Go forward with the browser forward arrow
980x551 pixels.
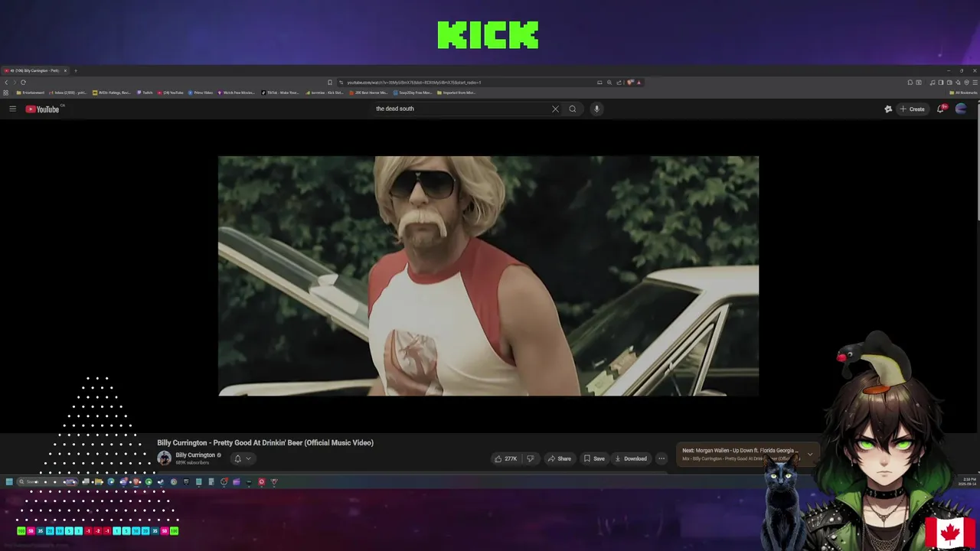15,82
